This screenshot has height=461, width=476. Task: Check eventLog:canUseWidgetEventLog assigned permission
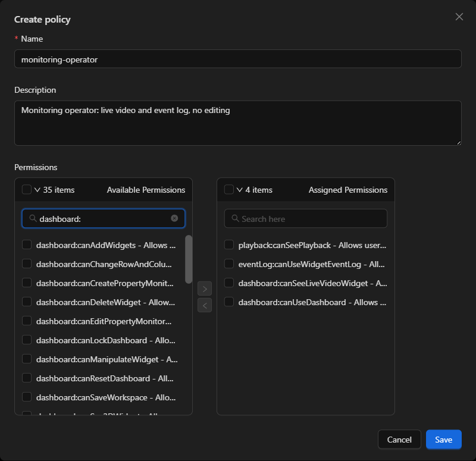(229, 264)
